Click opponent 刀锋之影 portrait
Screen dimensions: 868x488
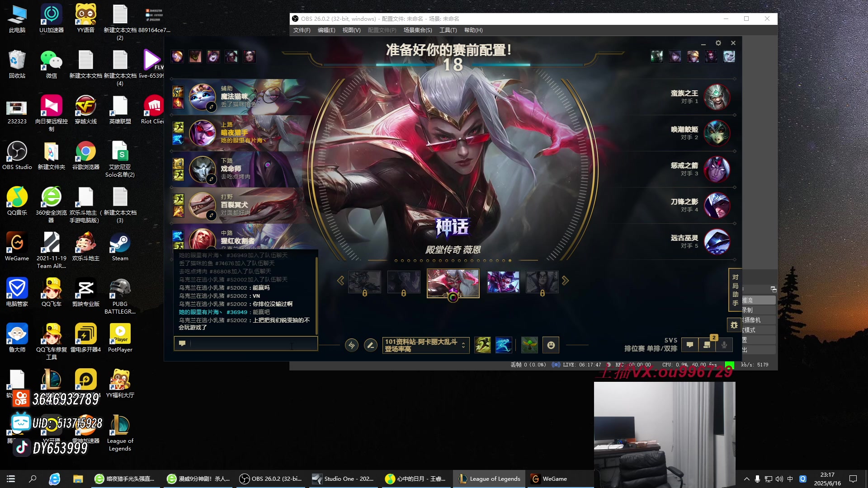click(717, 206)
